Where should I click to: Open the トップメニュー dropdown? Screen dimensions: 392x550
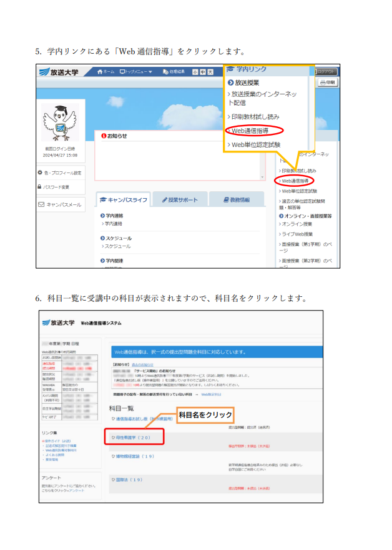point(136,72)
